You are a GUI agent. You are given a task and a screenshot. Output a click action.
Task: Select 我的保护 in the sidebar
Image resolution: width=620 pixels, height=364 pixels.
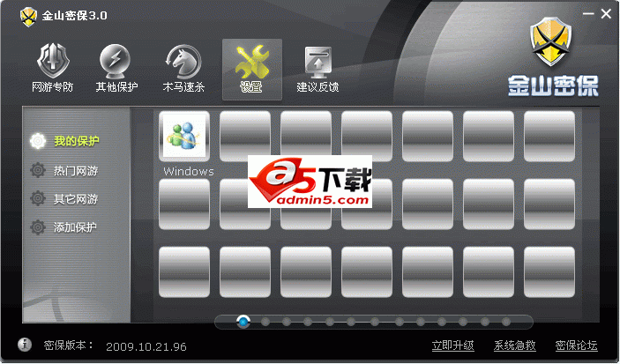(77, 141)
